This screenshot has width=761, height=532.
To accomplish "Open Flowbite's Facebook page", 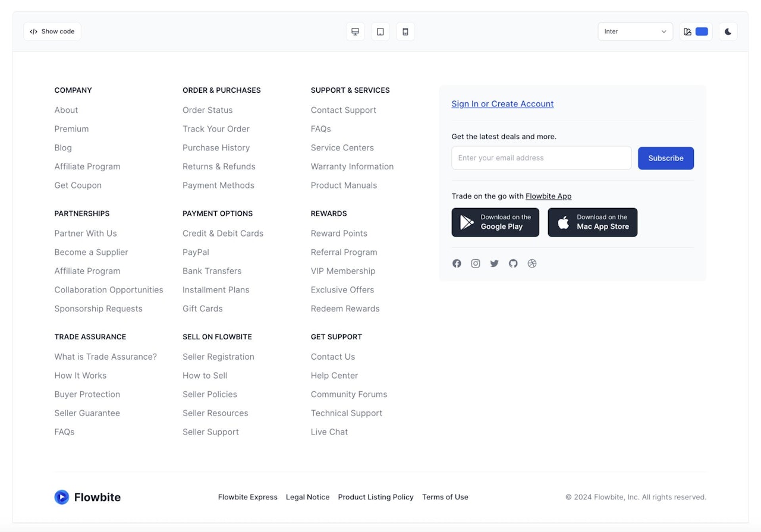I will pyautogui.click(x=457, y=263).
